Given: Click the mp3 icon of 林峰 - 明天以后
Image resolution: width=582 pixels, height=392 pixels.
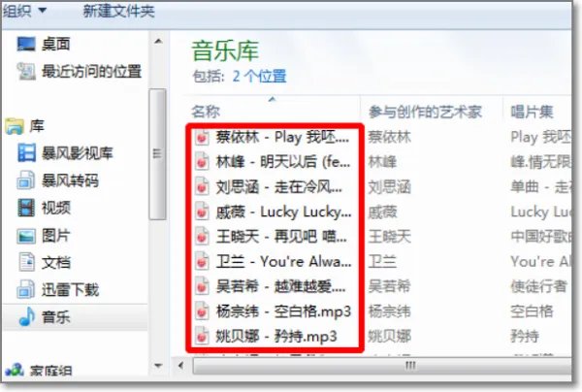Looking at the screenshot, I should click(202, 162).
